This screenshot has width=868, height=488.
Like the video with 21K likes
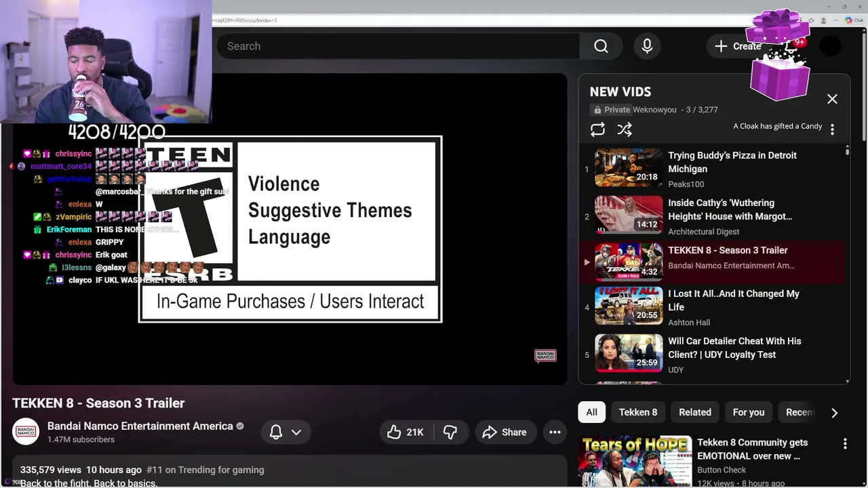click(x=406, y=432)
